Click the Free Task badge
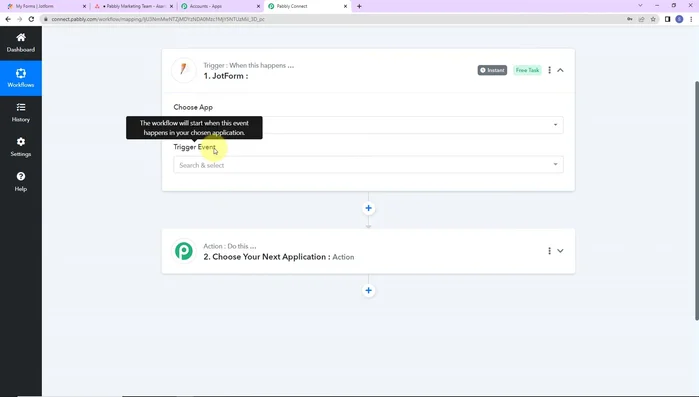The image size is (699, 397). pos(527,70)
